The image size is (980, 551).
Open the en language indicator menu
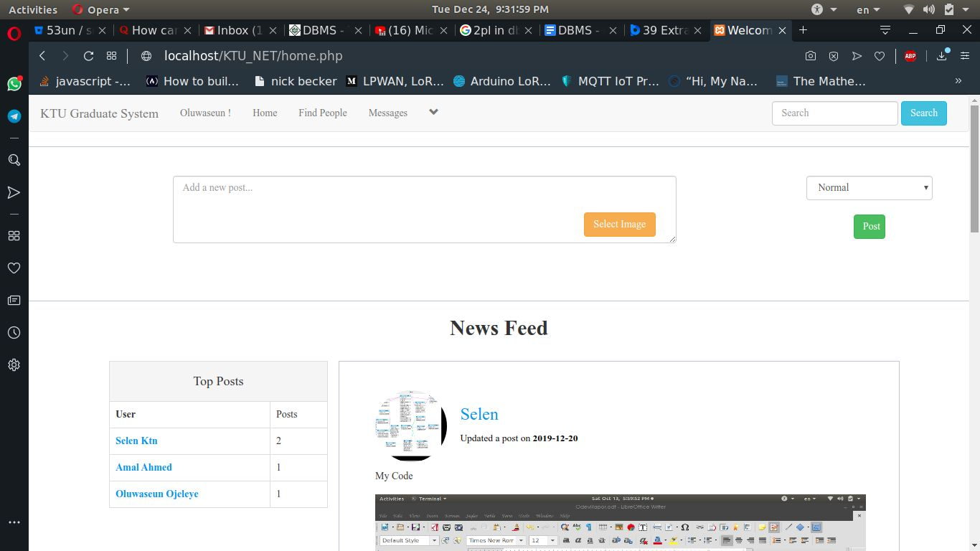[x=867, y=9]
